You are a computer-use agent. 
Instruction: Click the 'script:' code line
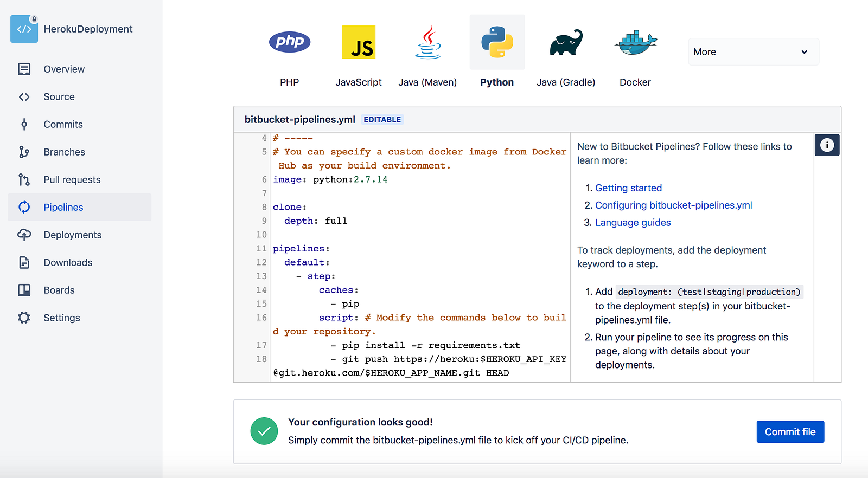420,325
